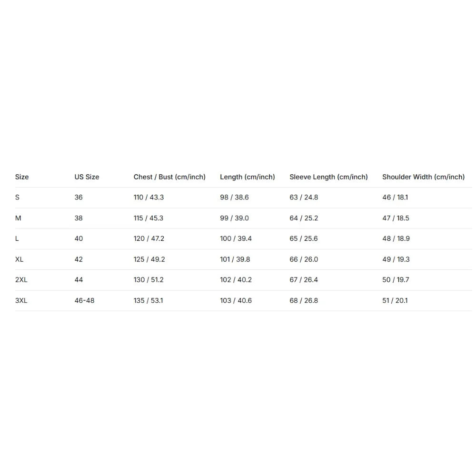
Task: Click the M size row label
Action: coord(18,218)
